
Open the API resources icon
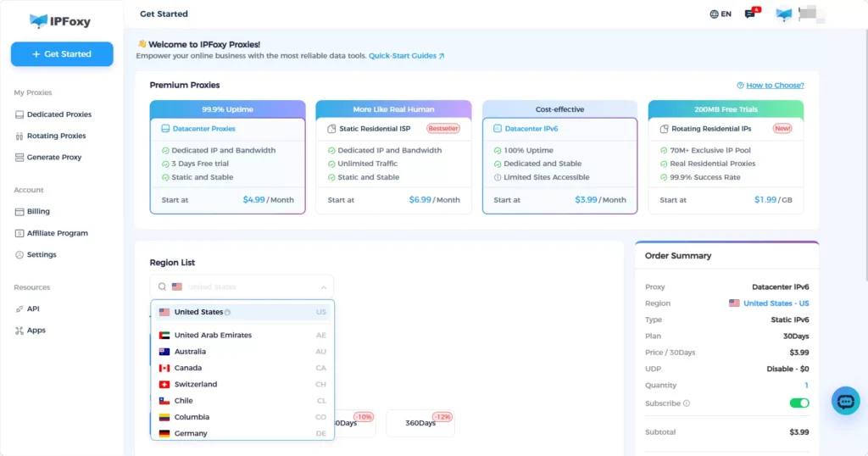(19, 309)
